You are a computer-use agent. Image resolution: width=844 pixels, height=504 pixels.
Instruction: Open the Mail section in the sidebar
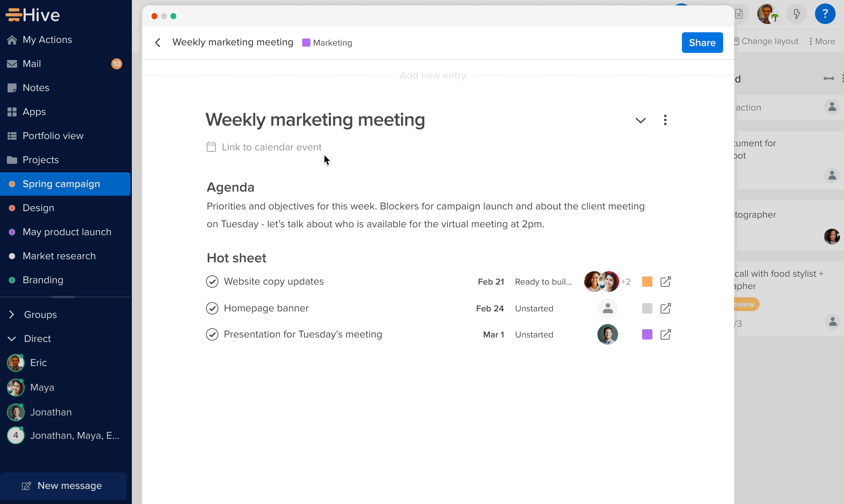(32, 64)
